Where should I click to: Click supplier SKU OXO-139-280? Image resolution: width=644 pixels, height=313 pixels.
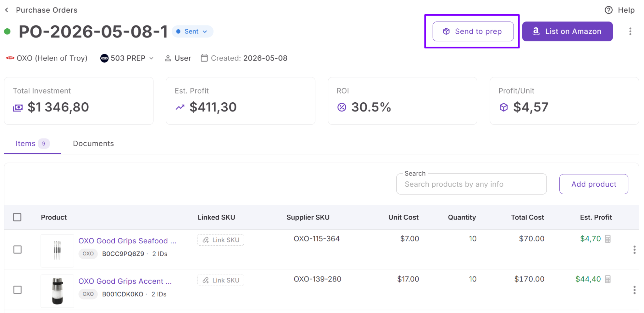[x=317, y=279]
